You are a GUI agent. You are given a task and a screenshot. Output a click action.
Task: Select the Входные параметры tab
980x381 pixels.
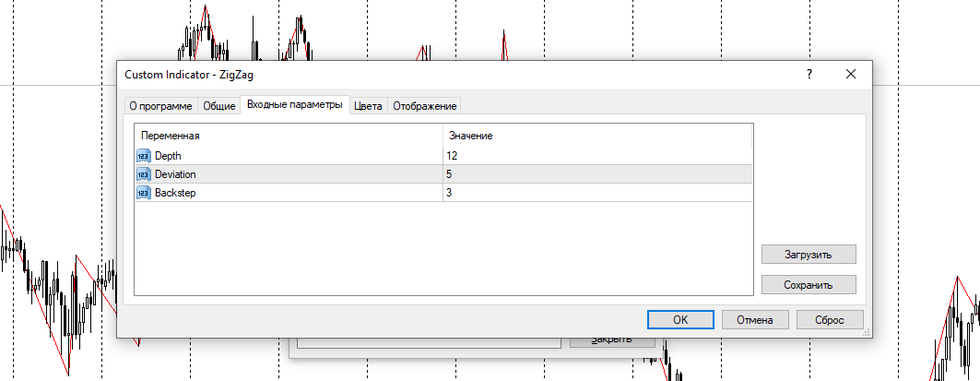coord(294,105)
